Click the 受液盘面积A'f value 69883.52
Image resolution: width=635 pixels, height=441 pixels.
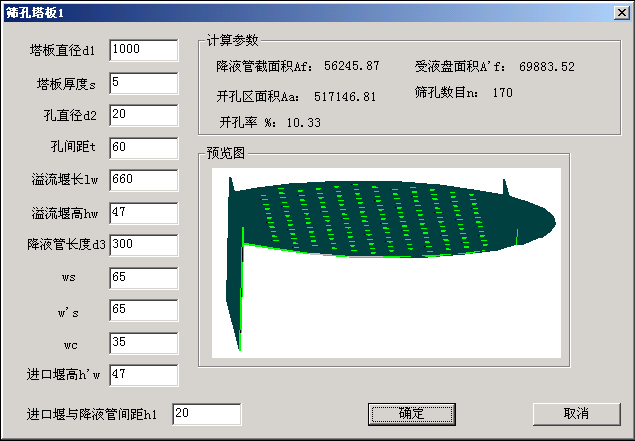[x=547, y=66]
